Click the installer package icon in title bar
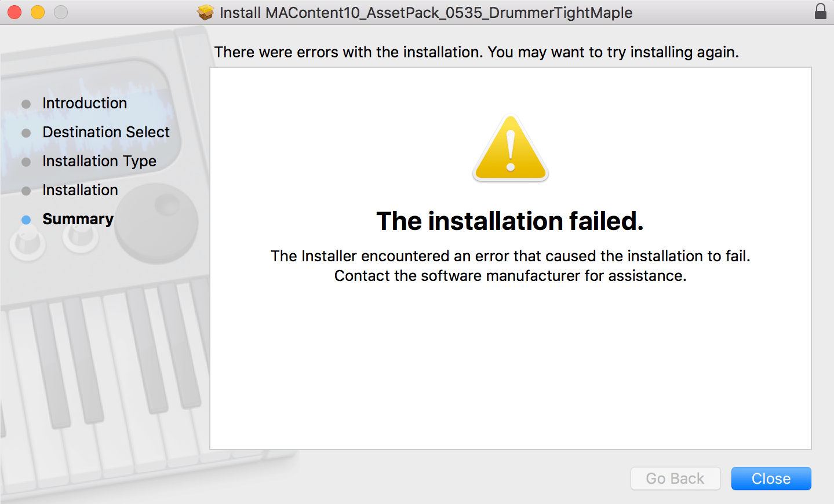Viewport: 834px width, 504px height. (206, 12)
